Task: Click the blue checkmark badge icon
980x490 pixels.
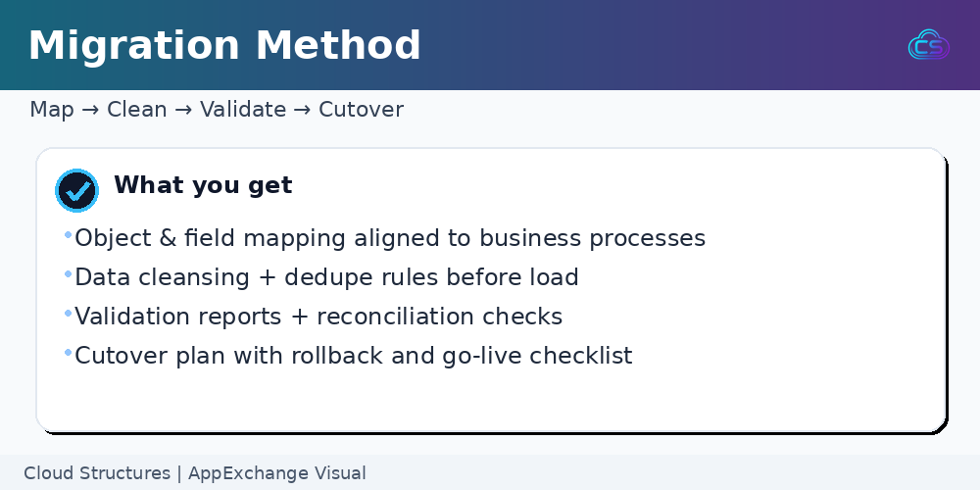Action: tap(76, 190)
